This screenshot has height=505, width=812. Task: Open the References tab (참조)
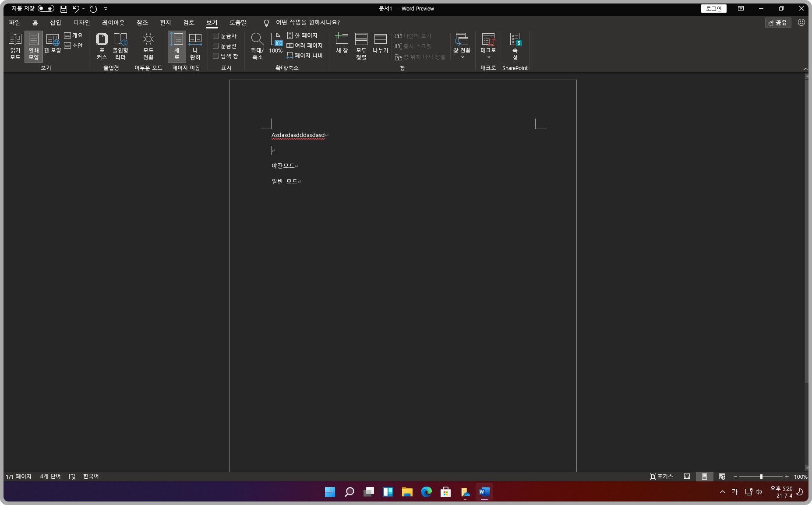pyautogui.click(x=142, y=22)
